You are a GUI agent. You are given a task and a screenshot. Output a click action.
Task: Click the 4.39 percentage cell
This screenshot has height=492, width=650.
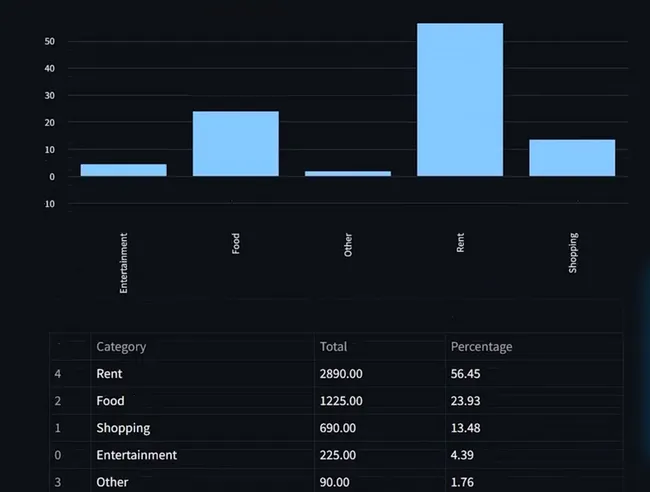[463, 455]
